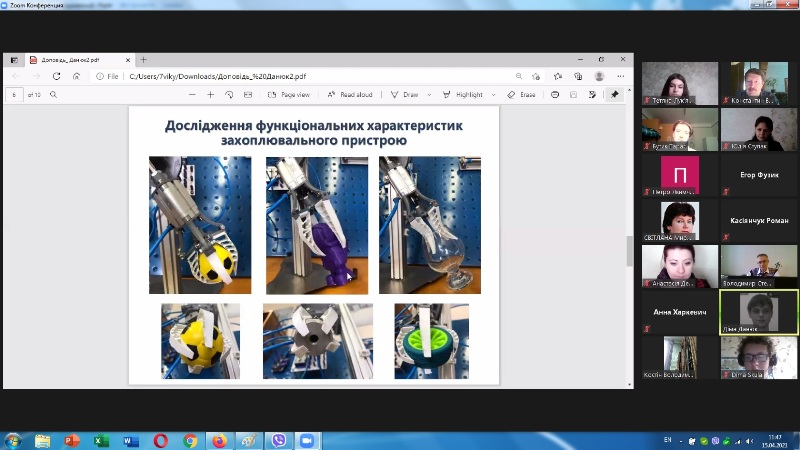Viewport: 800px width, 450px height.
Task: Click the PDF vertical scrollbar thumb
Action: pyautogui.click(x=629, y=250)
